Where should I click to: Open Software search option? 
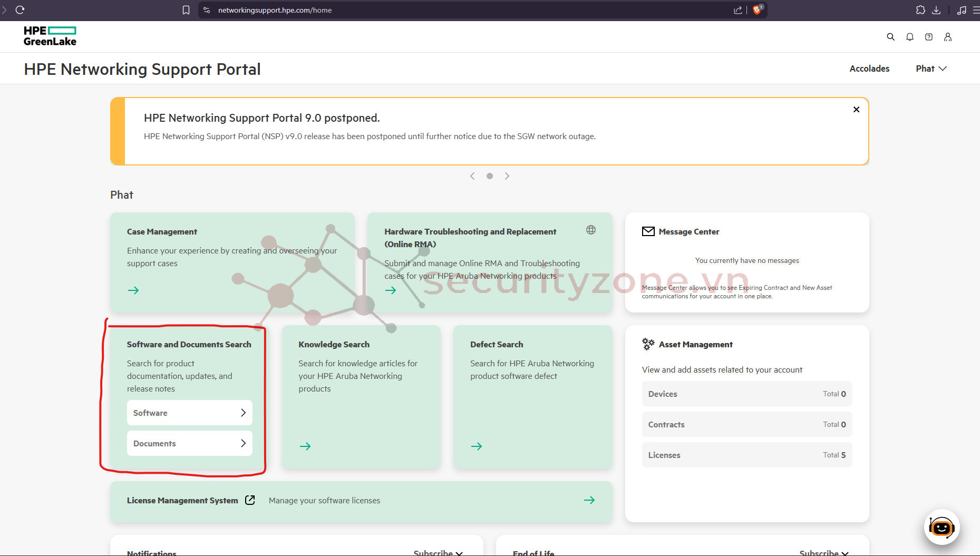click(x=189, y=413)
